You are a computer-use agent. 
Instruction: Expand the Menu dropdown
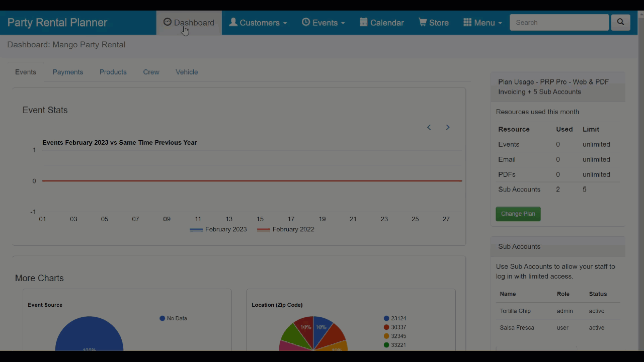[482, 23]
